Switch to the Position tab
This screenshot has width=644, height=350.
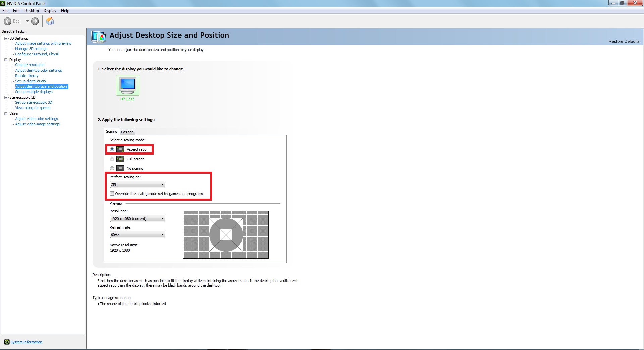127,132
